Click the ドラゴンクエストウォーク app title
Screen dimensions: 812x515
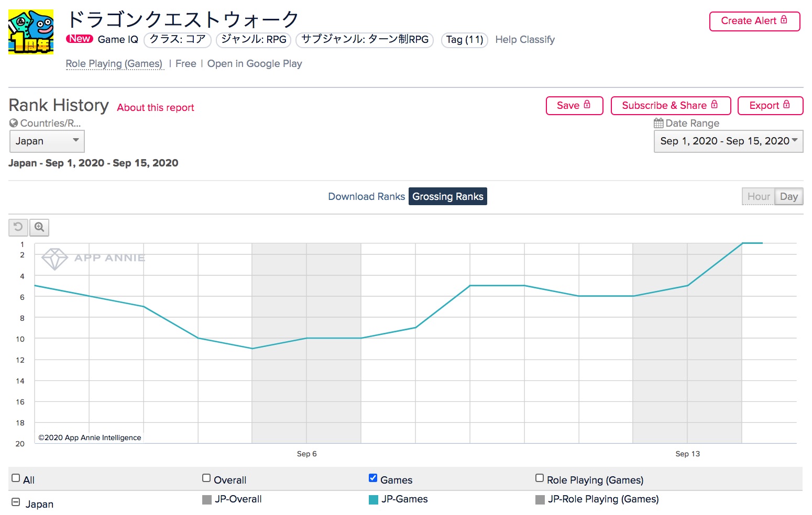(x=183, y=20)
